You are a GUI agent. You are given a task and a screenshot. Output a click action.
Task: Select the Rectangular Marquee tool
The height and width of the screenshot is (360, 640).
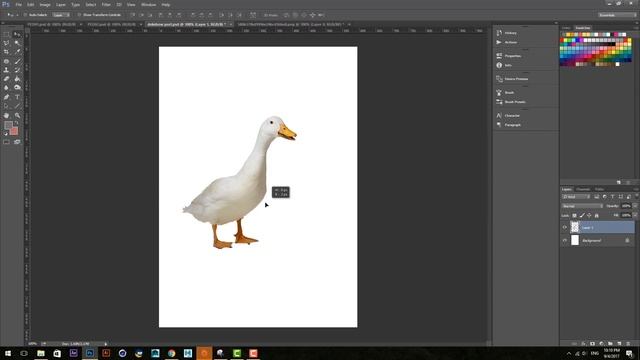(x=6, y=35)
